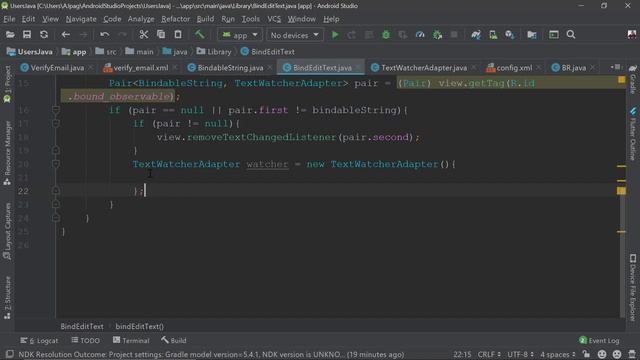
Task: Copy selection with the copy icon
Action: (x=161, y=35)
